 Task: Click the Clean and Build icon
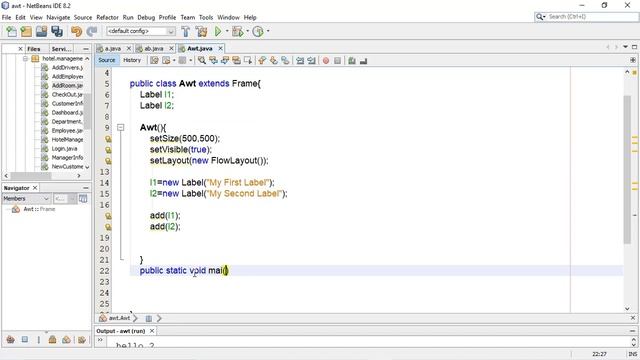201,31
